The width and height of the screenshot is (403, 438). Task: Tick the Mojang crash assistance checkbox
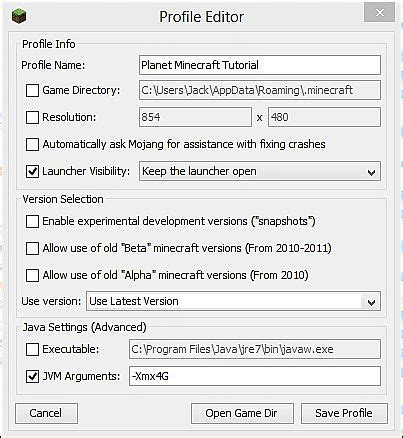coord(32,144)
